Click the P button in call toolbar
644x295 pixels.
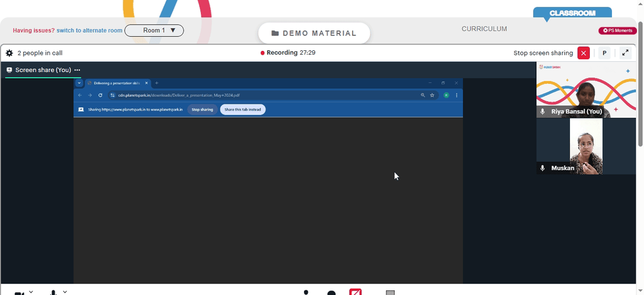click(x=604, y=53)
